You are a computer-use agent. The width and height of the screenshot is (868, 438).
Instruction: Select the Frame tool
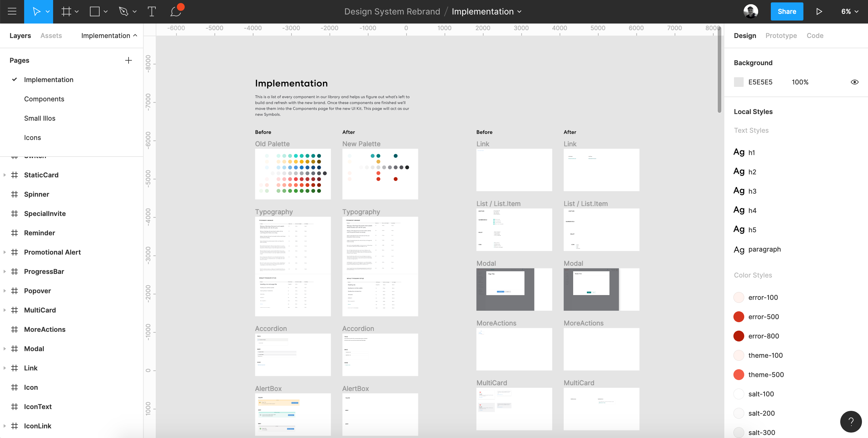66,11
